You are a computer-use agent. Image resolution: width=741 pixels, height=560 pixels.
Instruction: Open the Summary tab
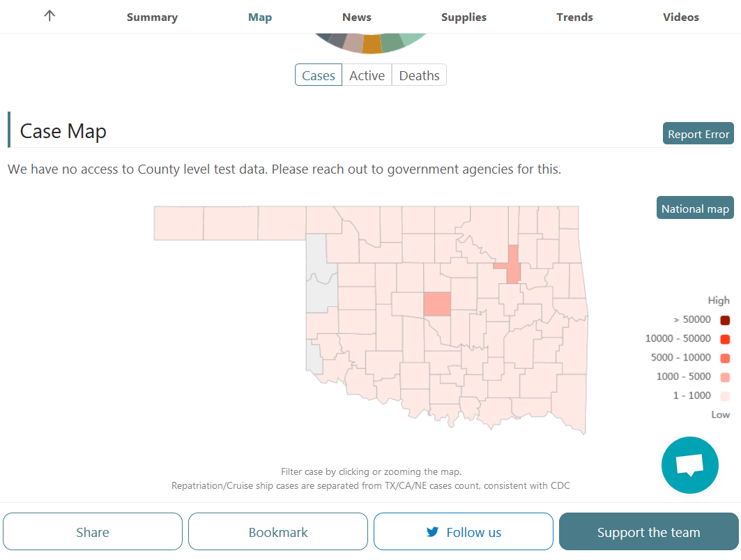(x=152, y=17)
